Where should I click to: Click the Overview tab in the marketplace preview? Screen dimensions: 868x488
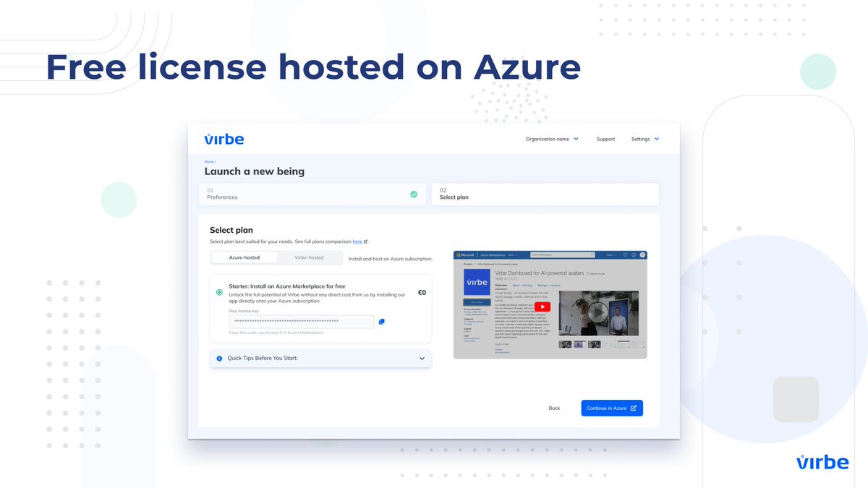coord(501,285)
